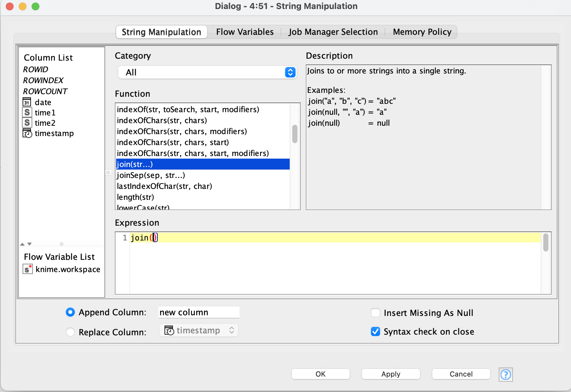
Task: Click the date column calendar icon
Action: (x=27, y=102)
